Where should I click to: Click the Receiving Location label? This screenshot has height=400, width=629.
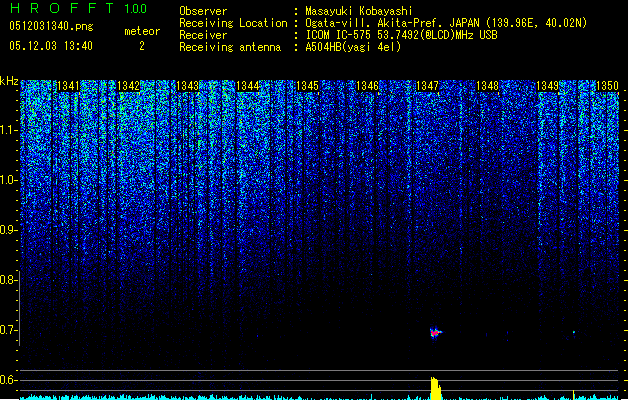tap(233, 23)
